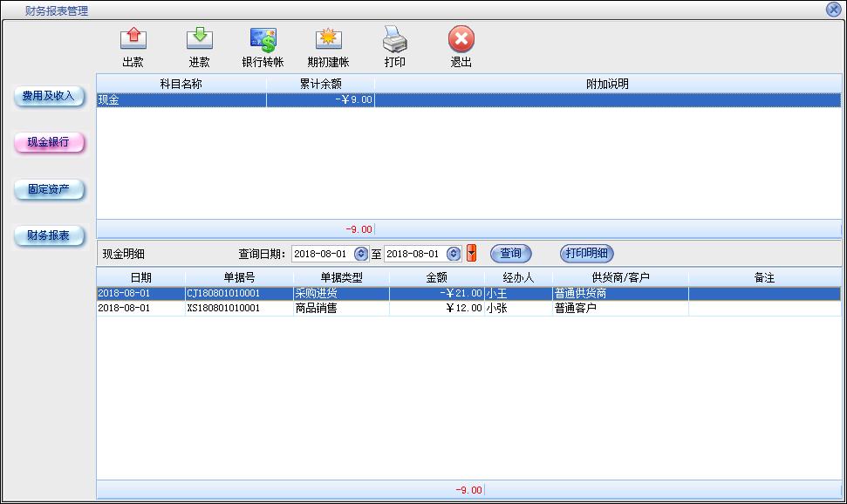Image resolution: width=847 pixels, height=504 pixels.
Task: Click the 进款 (deposit) toolbar icon
Action: pyautogui.click(x=199, y=40)
